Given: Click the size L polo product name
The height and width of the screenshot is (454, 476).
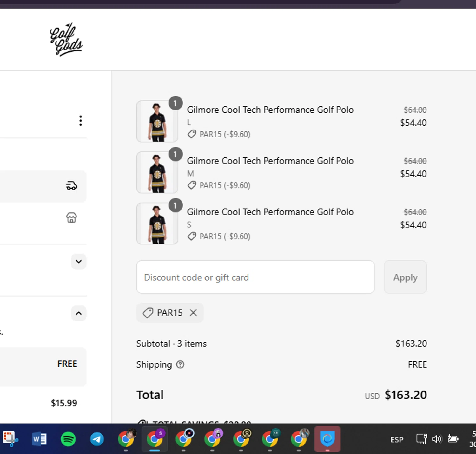Looking at the screenshot, I should point(270,110).
